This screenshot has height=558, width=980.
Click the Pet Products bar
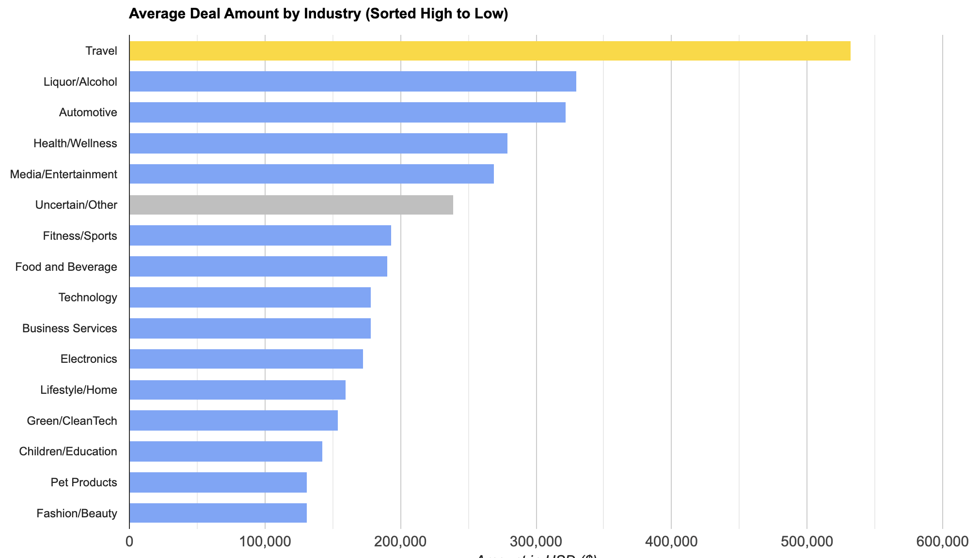pyautogui.click(x=218, y=482)
